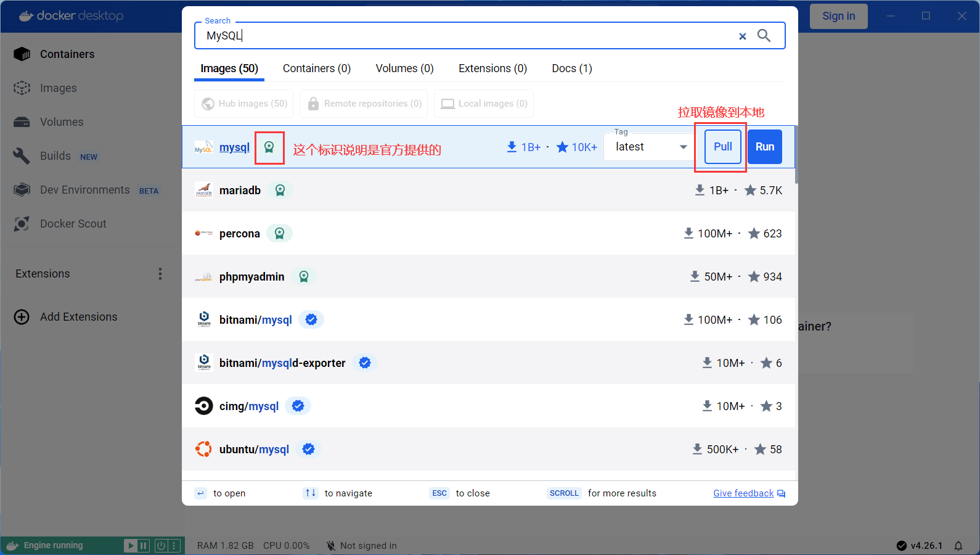Click the version v4.26.1 check icon
Screen dimensions: 980x555
902,546
